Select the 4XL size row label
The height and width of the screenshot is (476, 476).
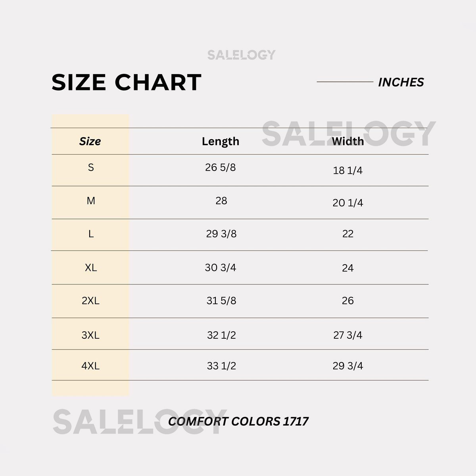(x=90, y=366)
